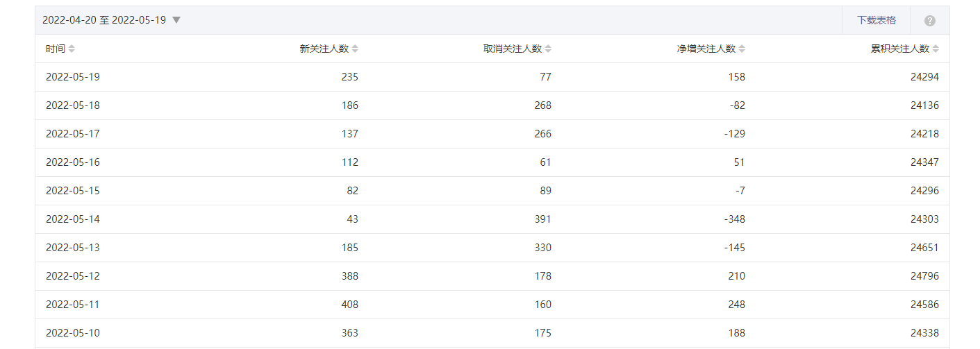The height and width of the screenshot is (349, 980).
Task: Open the help question mark icon
Action: click(x=929, y=21)
